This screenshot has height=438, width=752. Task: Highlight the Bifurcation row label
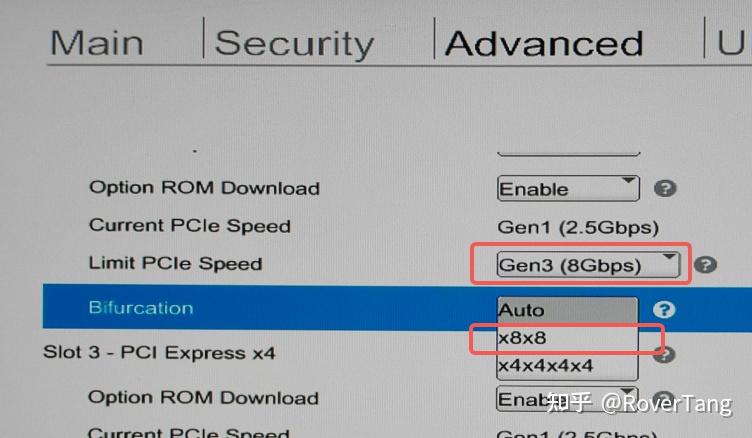[141, 308]
